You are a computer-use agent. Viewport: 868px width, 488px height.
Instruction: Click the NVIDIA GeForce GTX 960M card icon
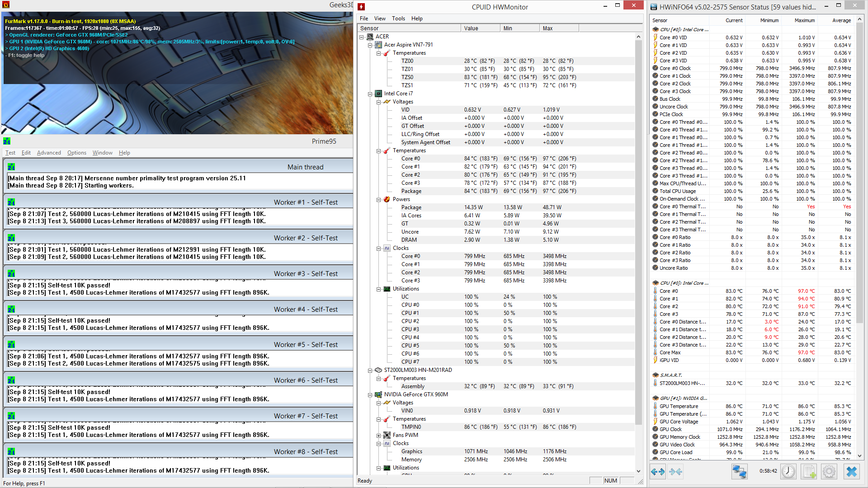[378, 394]
